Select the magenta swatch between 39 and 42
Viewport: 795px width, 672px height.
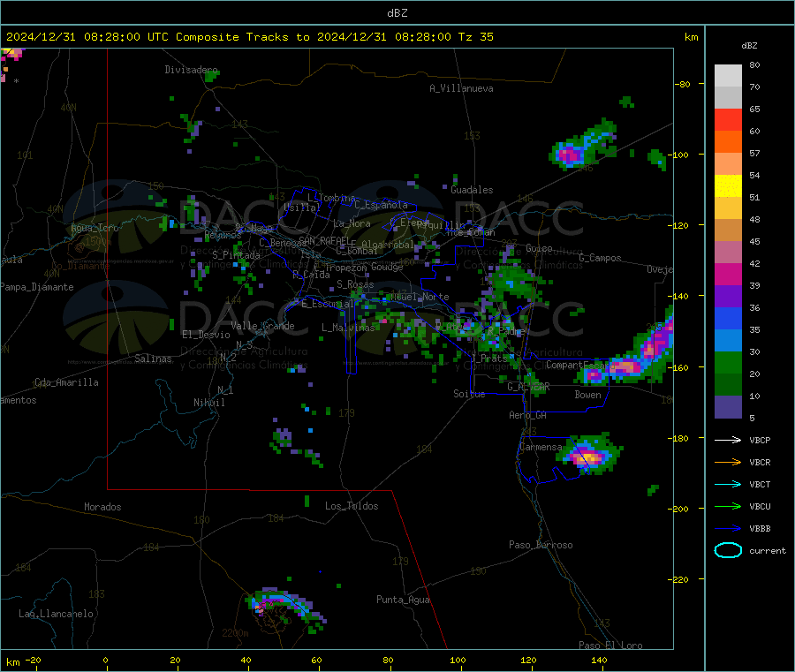pyautogui.click(x=728, y=274)
